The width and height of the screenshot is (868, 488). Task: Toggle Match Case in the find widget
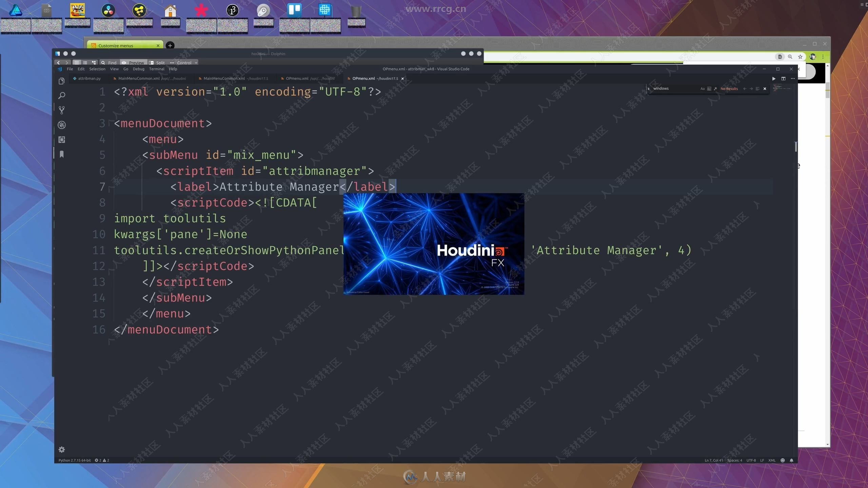click(703, 89)
